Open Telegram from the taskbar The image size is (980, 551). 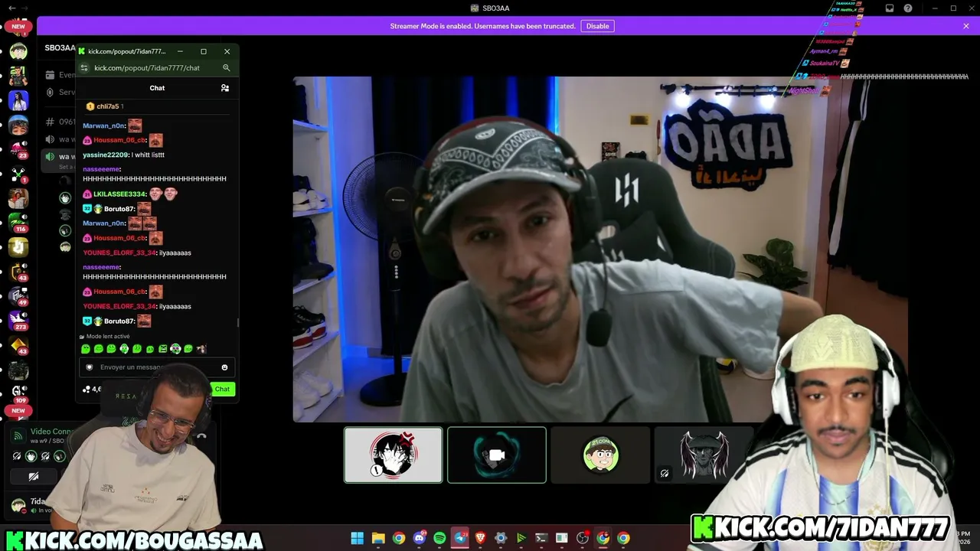pyautogui.click(x=460, y=538)
